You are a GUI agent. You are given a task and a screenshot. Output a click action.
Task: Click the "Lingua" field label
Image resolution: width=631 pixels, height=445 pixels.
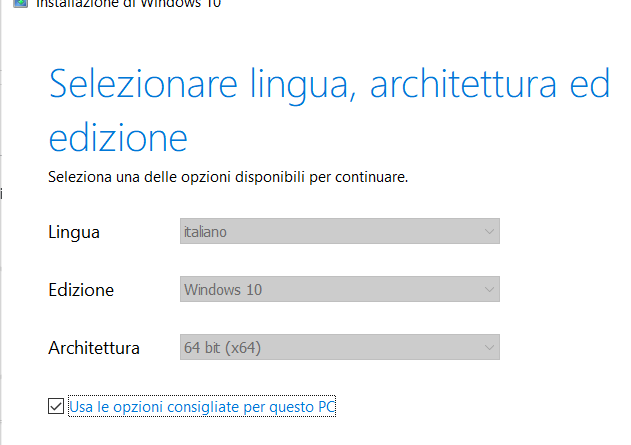(x=74, y=232)
